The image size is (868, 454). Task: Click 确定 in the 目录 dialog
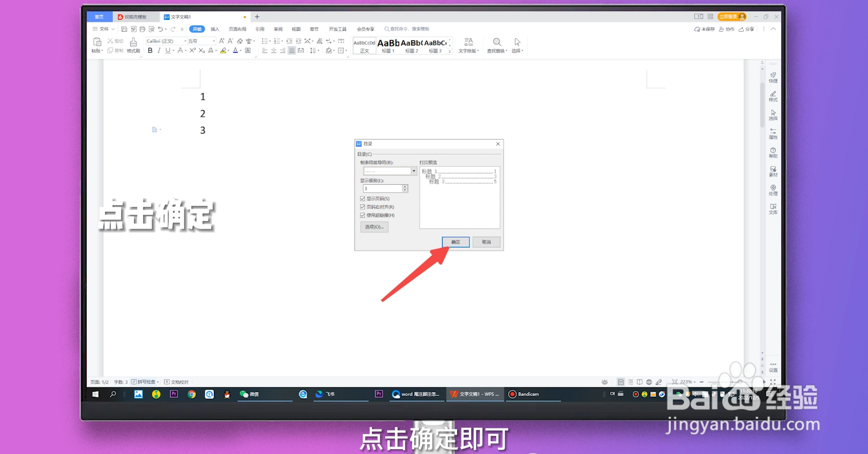coord(455,242)
